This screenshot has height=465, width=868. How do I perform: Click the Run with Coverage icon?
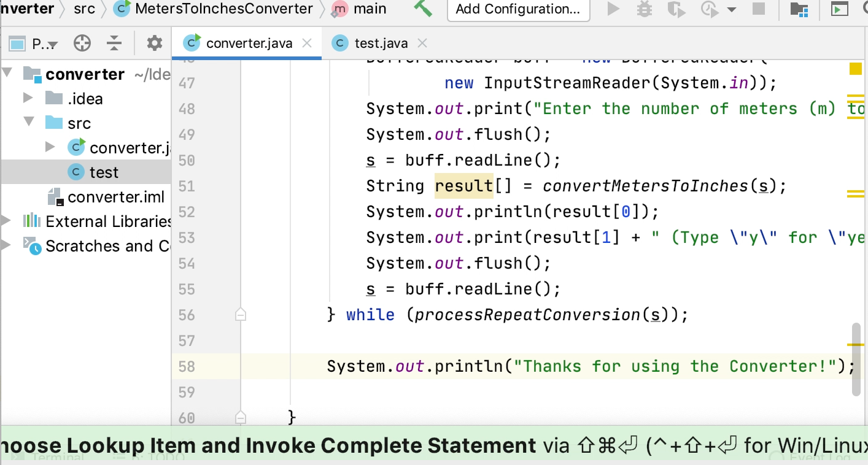[x=676, y=9]
